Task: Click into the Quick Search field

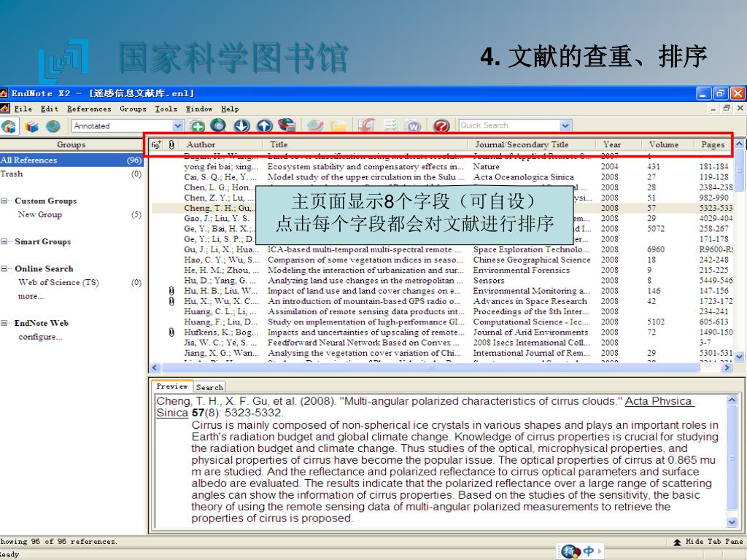Action: click(508, 125)
